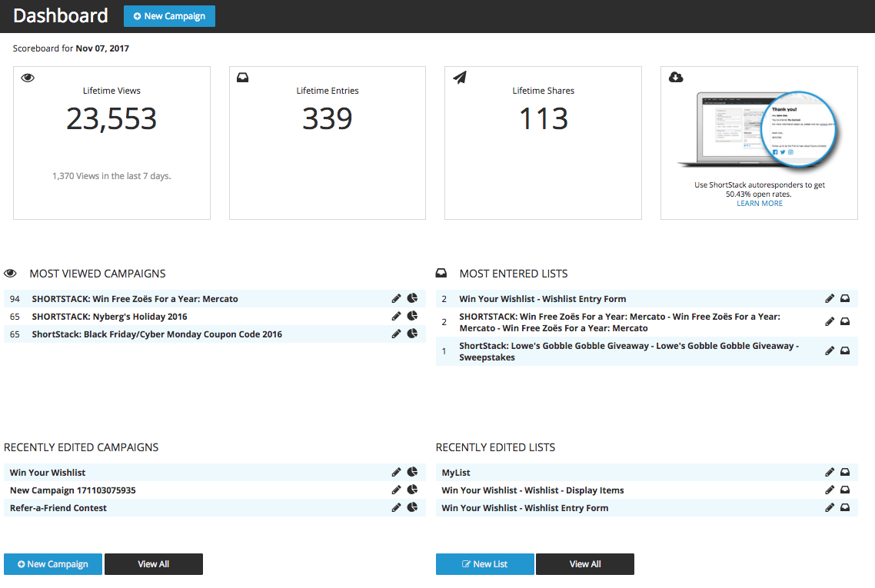Select MyList in recently edited lists
The height and width of the screenshot is (588, 875).
(456, 473)
